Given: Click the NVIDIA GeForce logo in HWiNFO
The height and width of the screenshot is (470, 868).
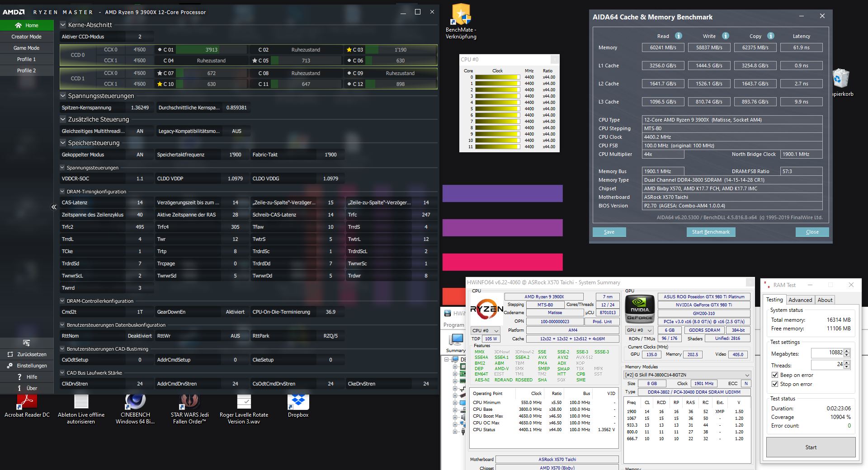Looking at the screenshot, I should tap(640, 310).
